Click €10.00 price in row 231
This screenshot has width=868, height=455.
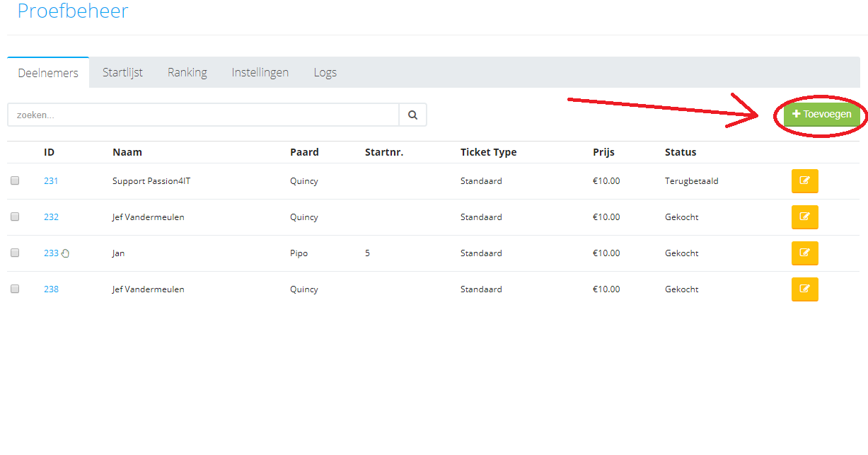pos(606,181)
